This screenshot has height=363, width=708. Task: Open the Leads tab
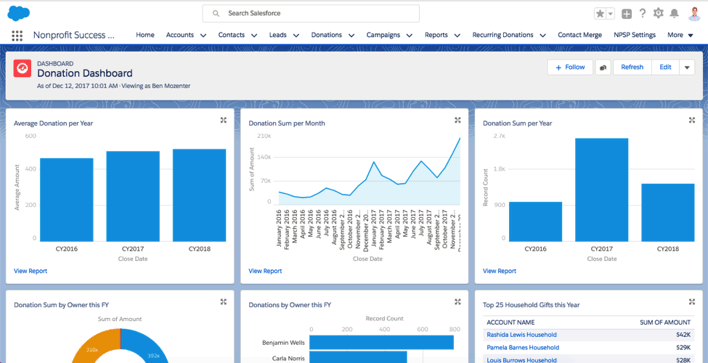pyautogui.click(x=278, y=35)
